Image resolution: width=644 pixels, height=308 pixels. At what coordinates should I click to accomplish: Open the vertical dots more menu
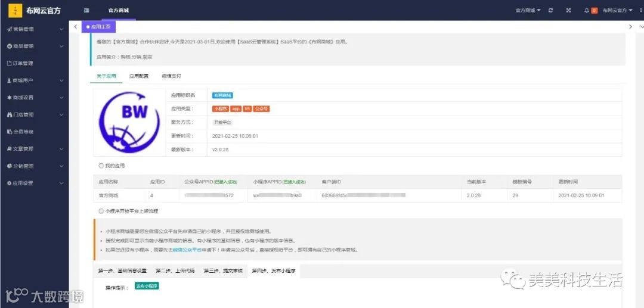click(640, 11)
